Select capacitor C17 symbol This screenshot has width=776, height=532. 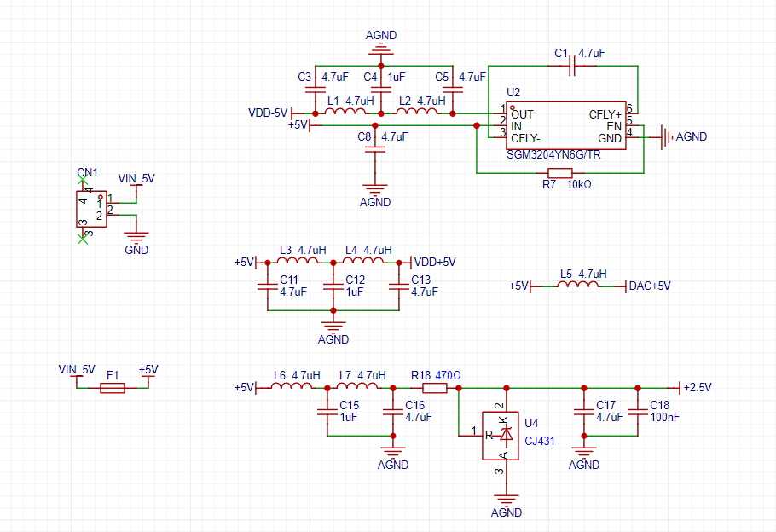584,412
